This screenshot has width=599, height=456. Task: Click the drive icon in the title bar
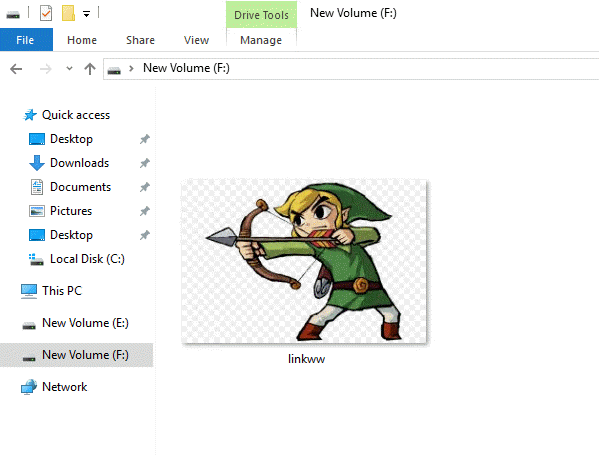(13, 15)
